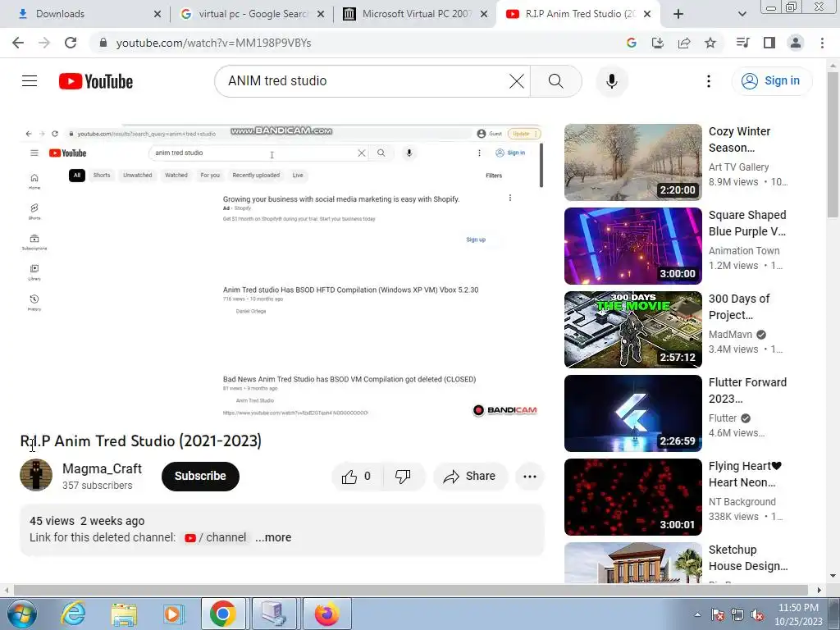Image resolution: width=840 pixels, height=630 pixels.
Task: Open Windows Explorer from taskbar
Action: (124, 614)
